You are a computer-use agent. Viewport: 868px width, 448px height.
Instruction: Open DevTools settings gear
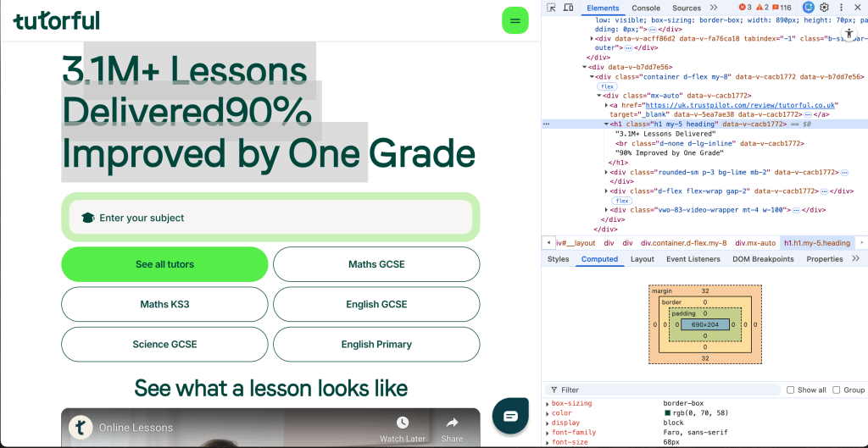click(824, 8)
